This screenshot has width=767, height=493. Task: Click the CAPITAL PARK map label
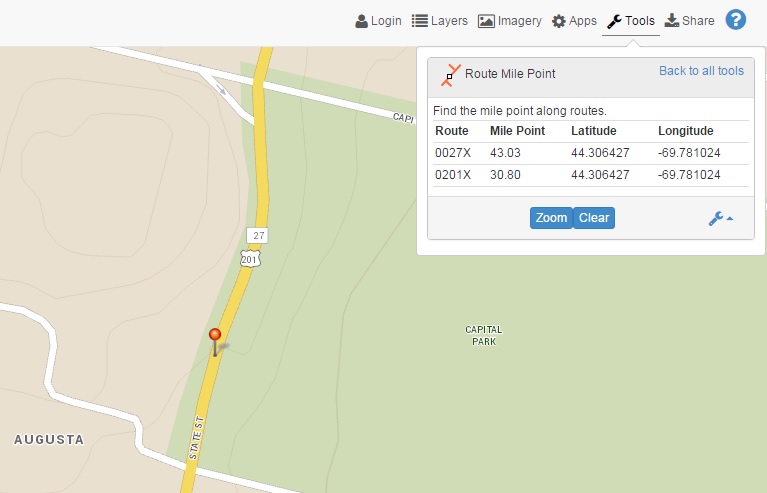coord(484,336)
